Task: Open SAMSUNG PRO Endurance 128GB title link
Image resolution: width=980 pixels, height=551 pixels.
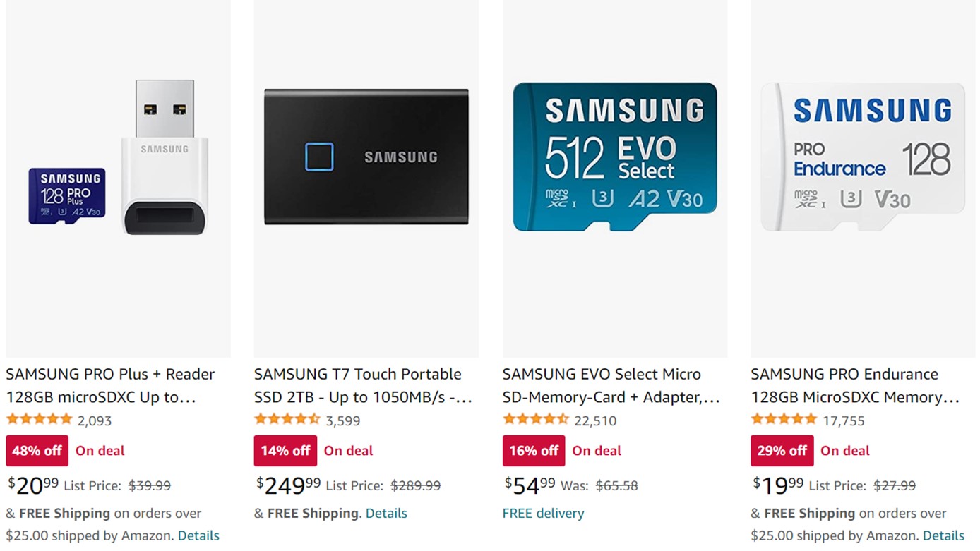Action: click(855, 385)
